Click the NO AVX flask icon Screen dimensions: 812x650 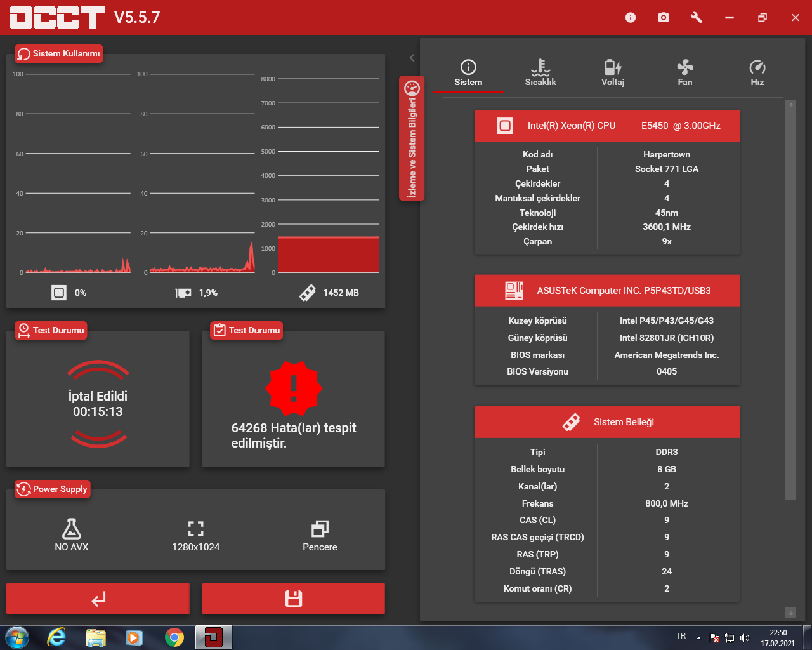72,529
